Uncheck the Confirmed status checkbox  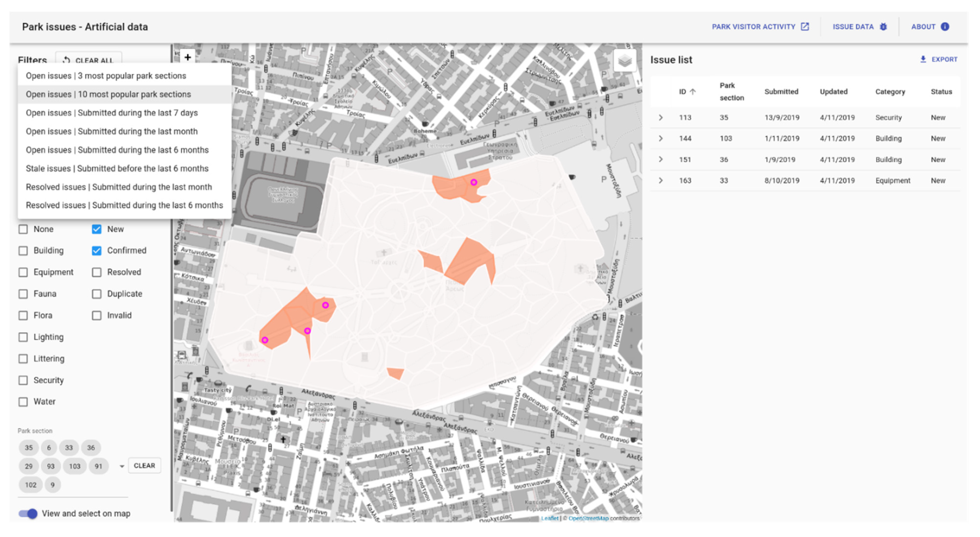(97, 250)
